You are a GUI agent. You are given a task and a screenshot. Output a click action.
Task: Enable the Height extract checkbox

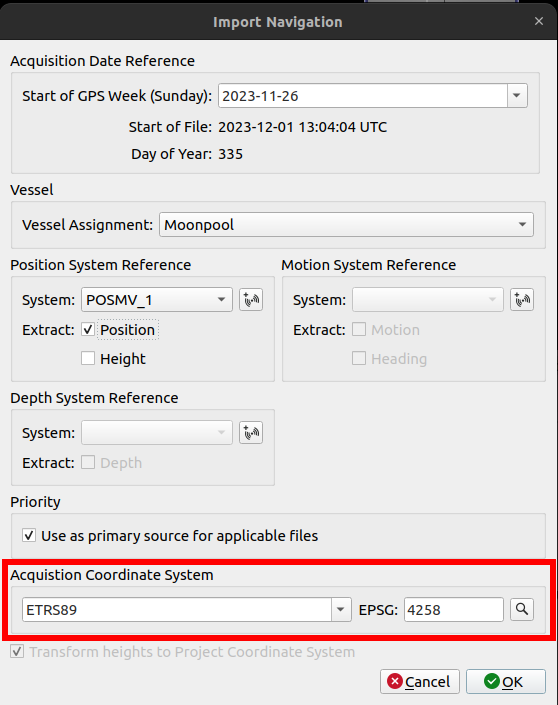(88, 358)
